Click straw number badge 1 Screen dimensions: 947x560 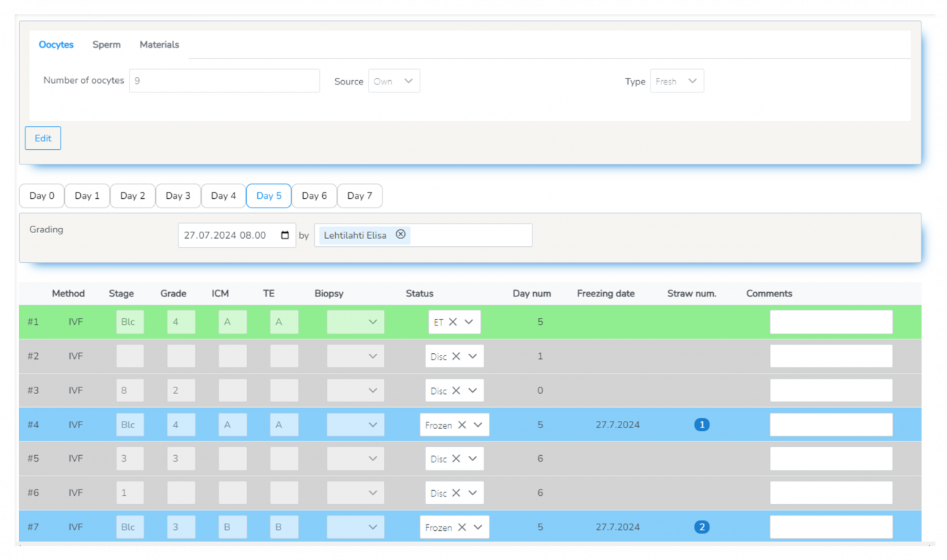pyautogui.click(x=702, y=425)
